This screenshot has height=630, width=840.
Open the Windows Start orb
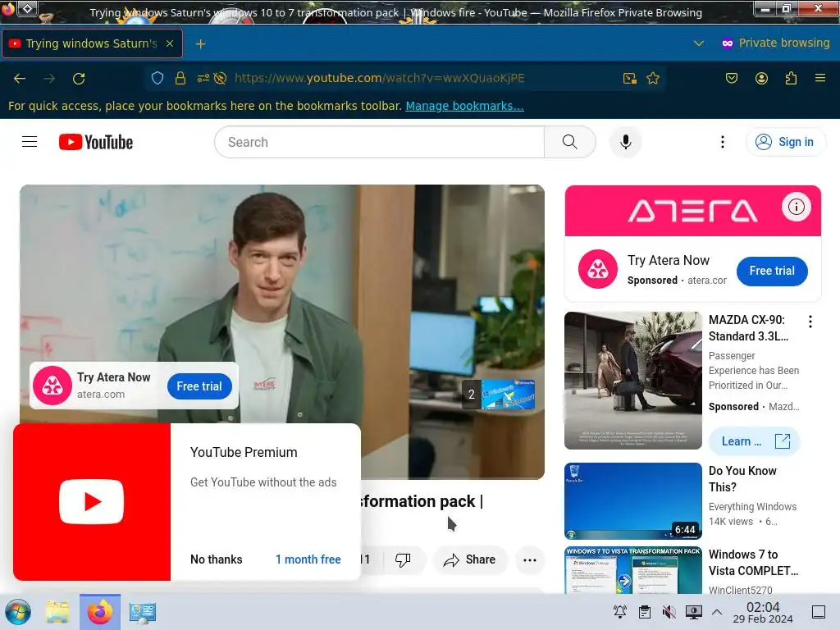18,612
